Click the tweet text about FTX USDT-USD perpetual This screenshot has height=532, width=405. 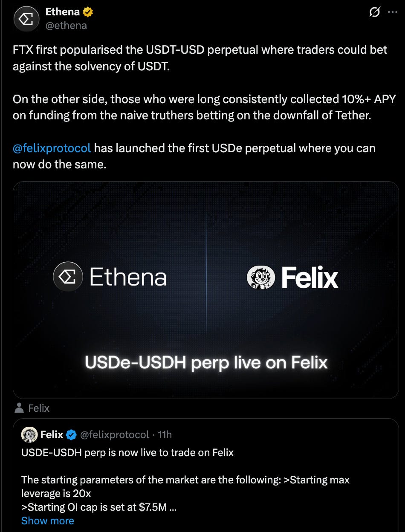pos(200,58)
